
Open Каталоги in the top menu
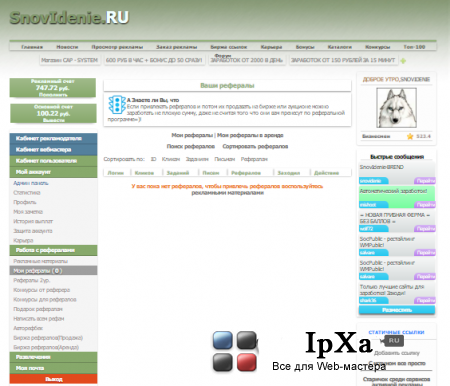(x=340, y=47)
